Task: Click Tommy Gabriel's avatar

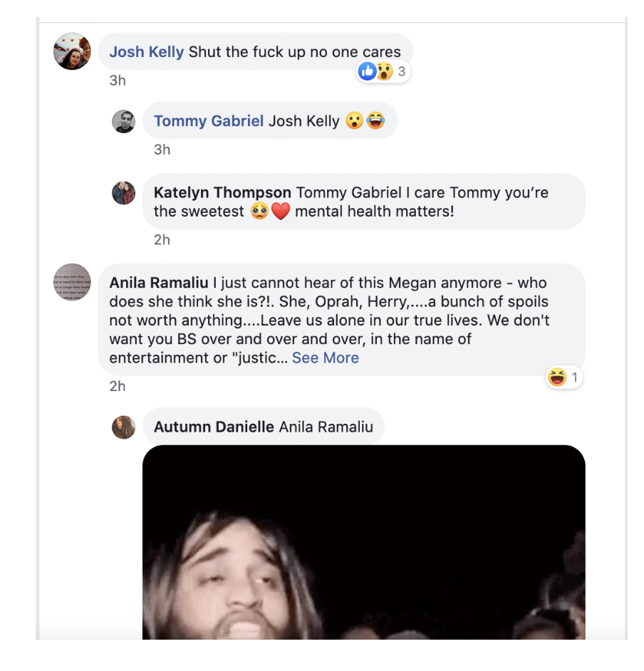Action: 124,121
